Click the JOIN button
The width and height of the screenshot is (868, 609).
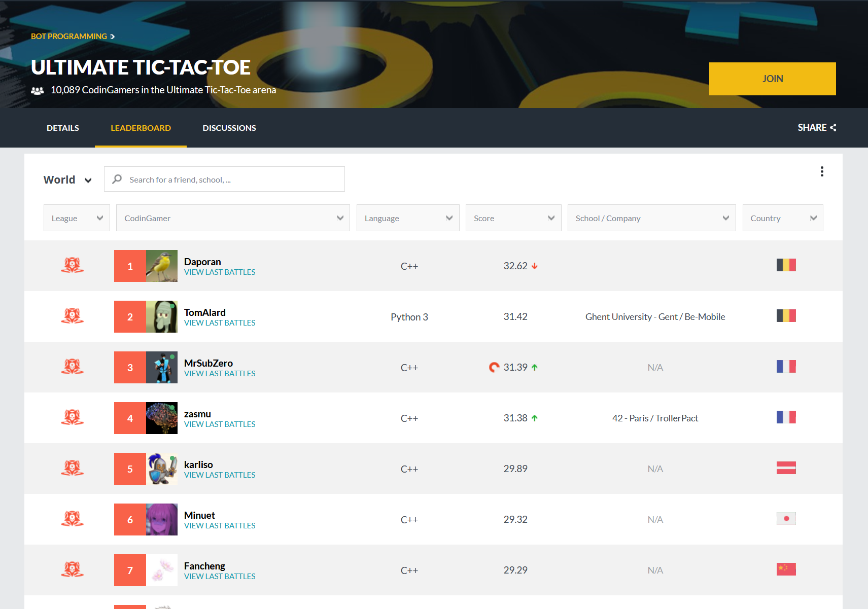click(772, 79)
